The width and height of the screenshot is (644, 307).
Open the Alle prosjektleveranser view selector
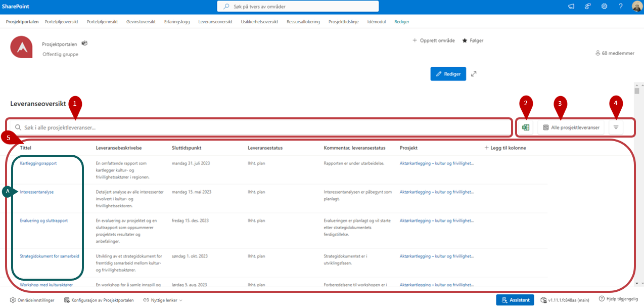571,127
